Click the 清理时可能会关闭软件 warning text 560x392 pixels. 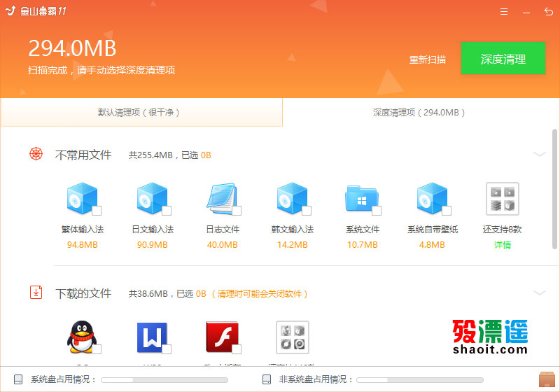pos(259,294)
